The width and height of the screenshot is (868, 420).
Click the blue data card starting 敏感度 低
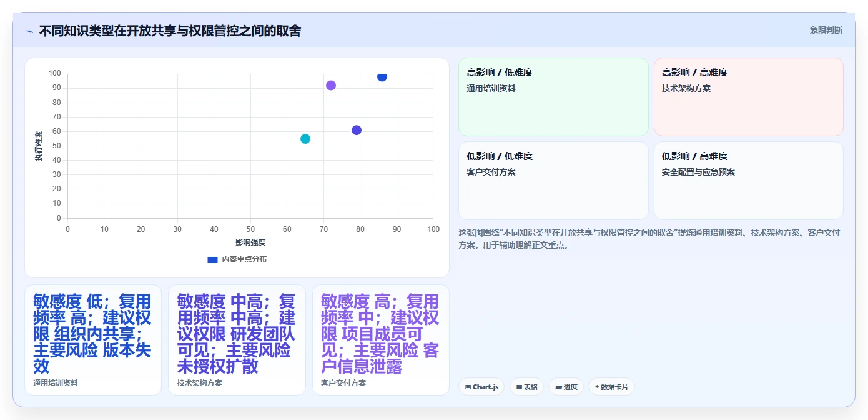click(93, 340)
